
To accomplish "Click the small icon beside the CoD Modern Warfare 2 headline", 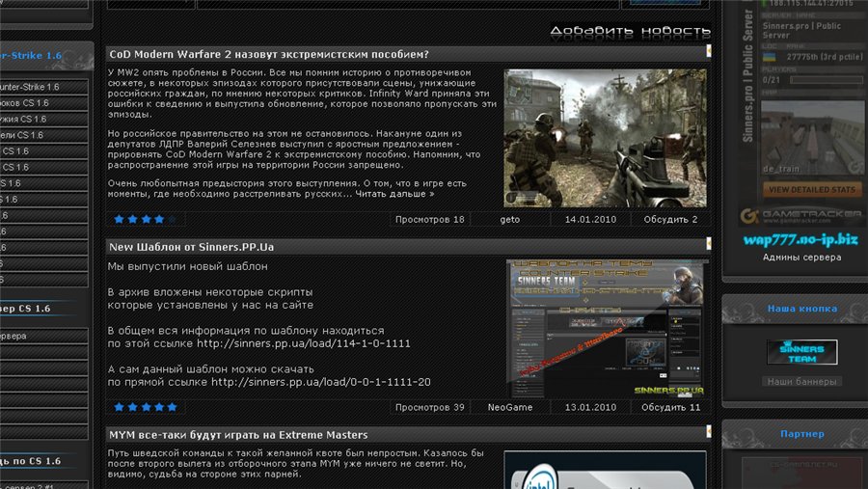I will click(x=709, y=51).
